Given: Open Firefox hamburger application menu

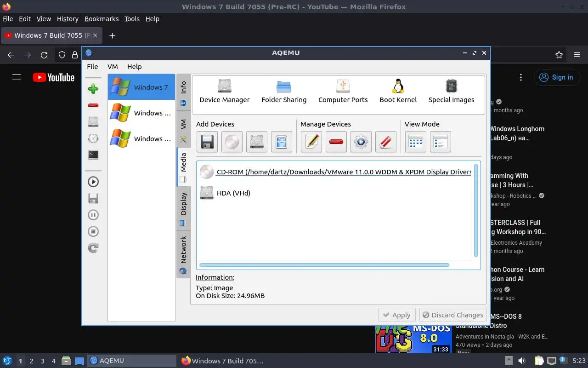Looking at the screenshot, I should (x=577, y=55).
